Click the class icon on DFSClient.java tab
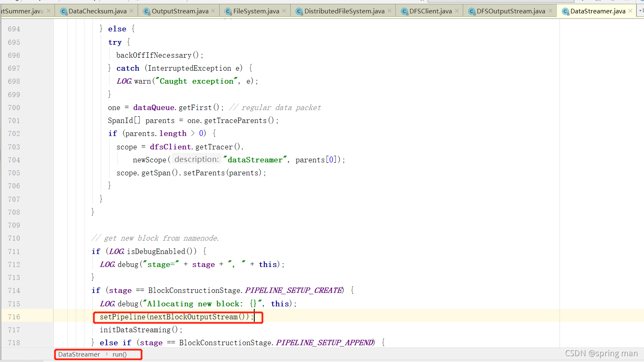 404,11
